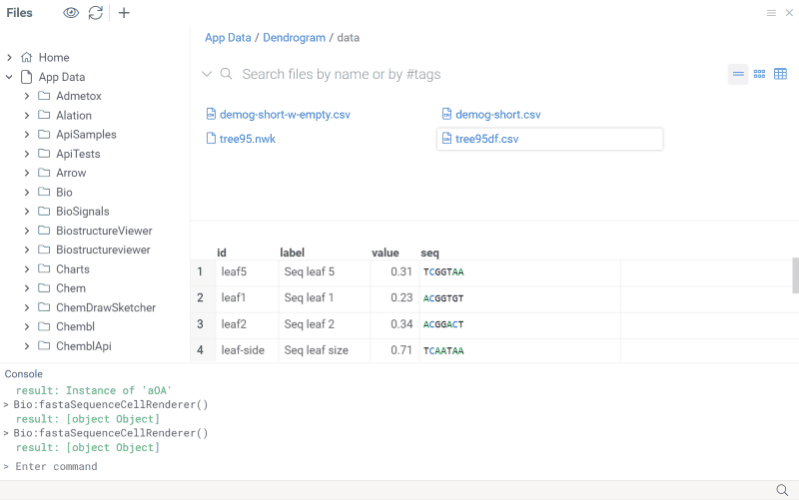This screenshot has height=500, width=799.
Task: Switch to table view icon
Action: (x=780, y=74)
